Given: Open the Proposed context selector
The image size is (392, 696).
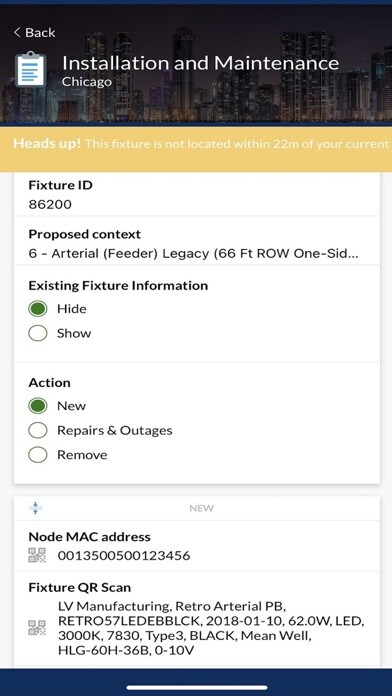Looking at the screenshot, I should [x=197, y=245].
